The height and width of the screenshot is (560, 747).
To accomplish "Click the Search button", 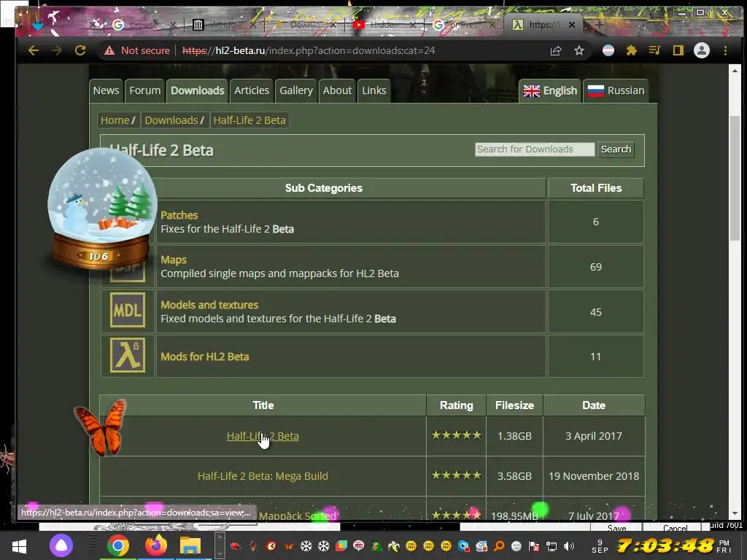I will click(616, 149).
